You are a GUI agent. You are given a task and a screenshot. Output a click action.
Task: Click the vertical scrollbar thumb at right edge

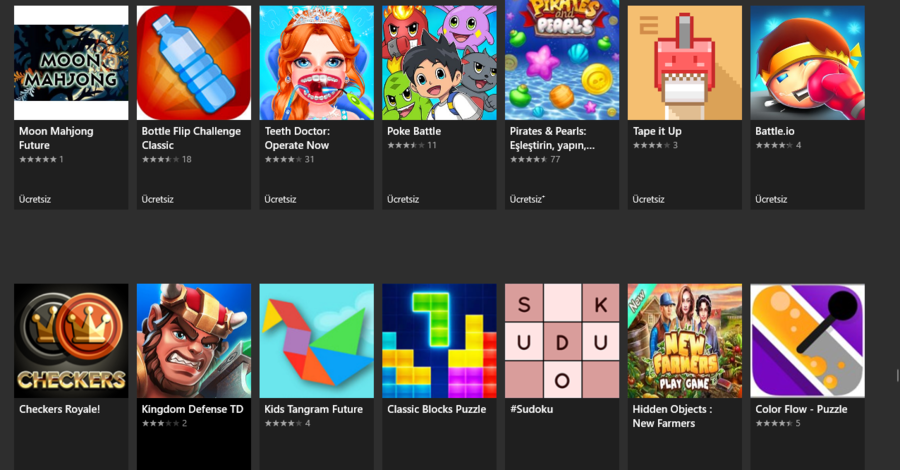click(x=898, y=376)
